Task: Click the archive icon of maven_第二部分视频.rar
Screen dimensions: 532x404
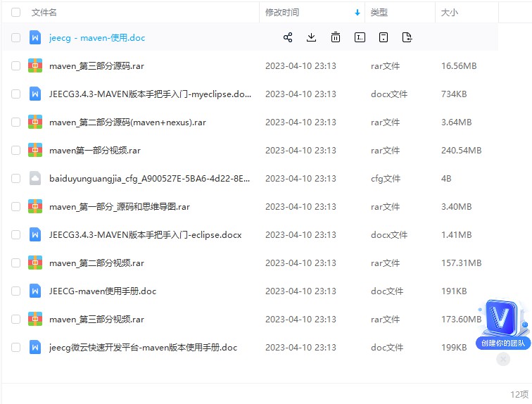Action: pyautogui.click(x=35, y=263)
